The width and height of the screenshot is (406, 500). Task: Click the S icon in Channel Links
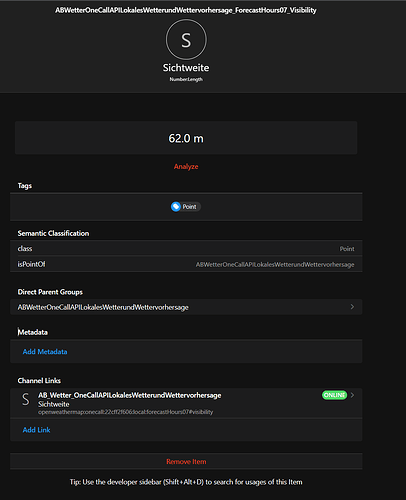tap(26, 399)
